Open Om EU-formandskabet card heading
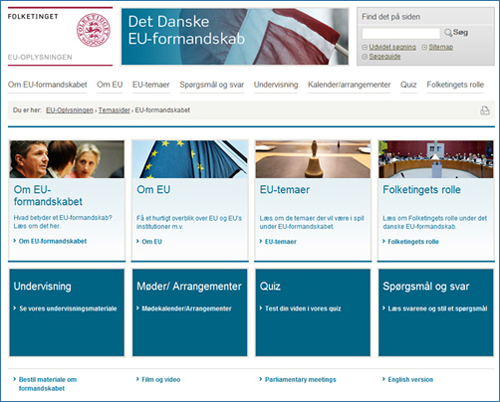Screen dimensions: 500x402 coord(48,196)
